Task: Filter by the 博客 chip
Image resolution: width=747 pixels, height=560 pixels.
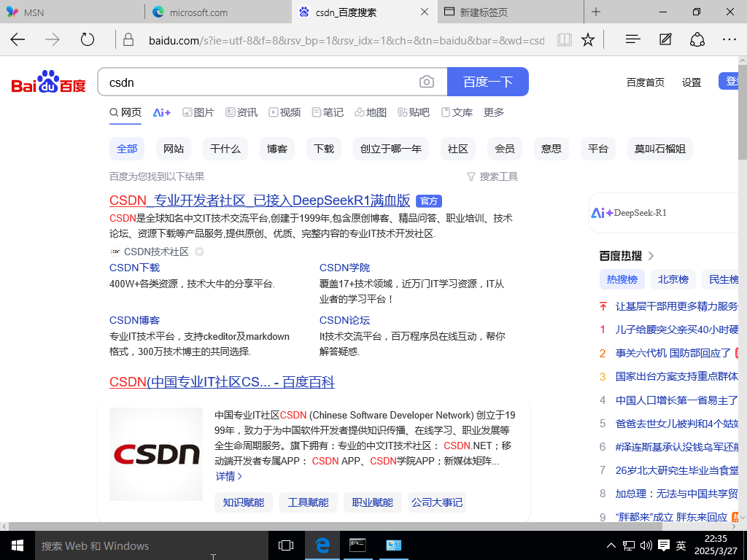Action: pos(276,149)
